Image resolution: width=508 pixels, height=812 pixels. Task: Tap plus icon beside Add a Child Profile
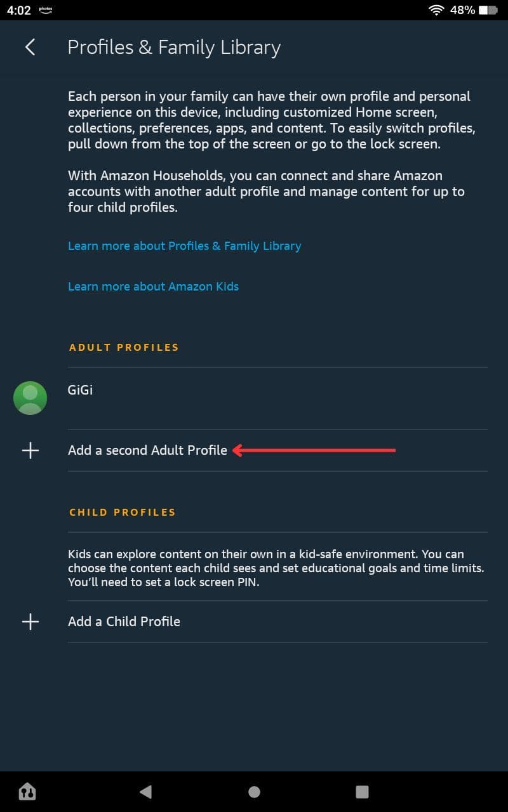pyautogui.click(x=30, y=622)
